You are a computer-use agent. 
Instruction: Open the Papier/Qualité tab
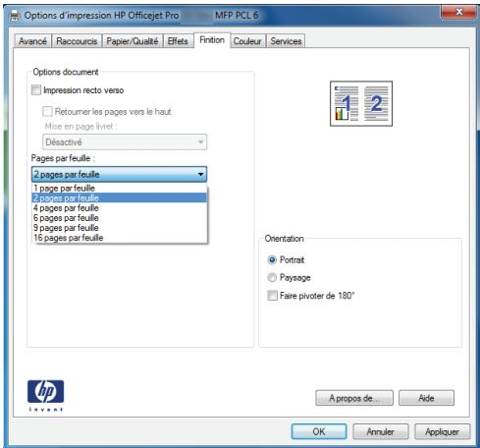coord(133,41)
